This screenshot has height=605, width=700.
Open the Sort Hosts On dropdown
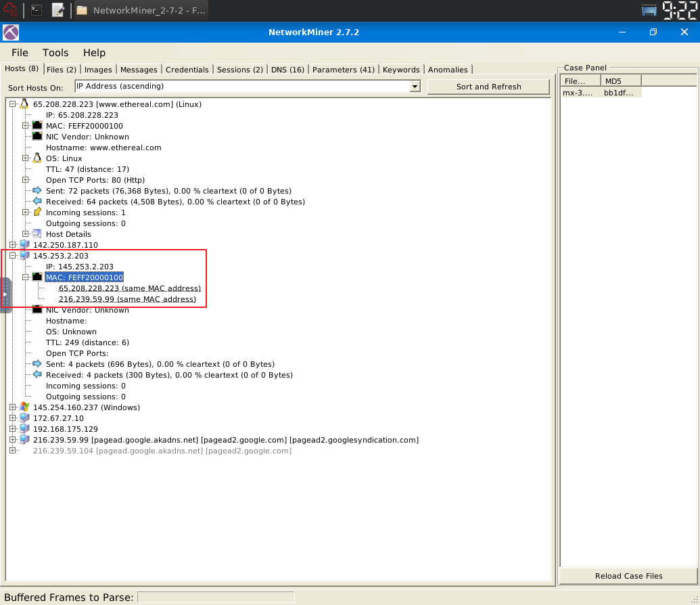(x=415, y=86)
